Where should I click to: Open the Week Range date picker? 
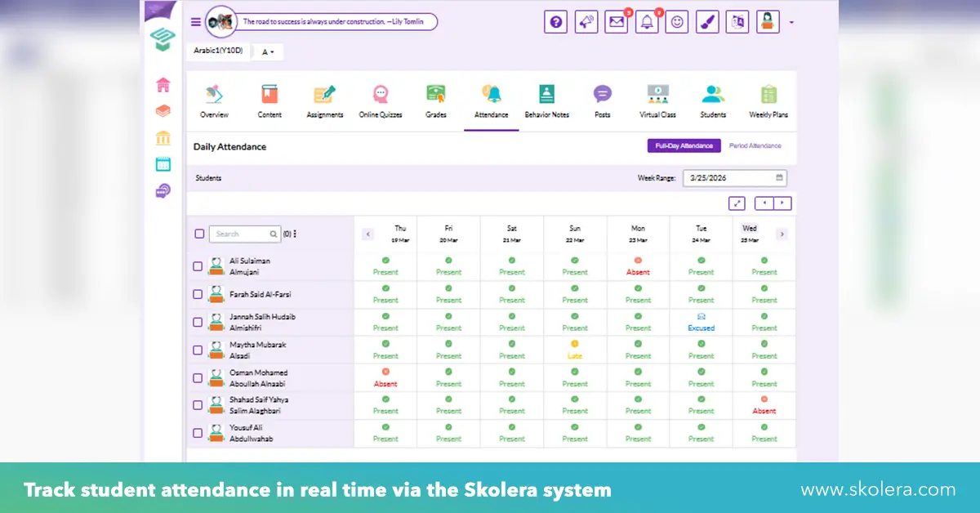click(733, 177)
